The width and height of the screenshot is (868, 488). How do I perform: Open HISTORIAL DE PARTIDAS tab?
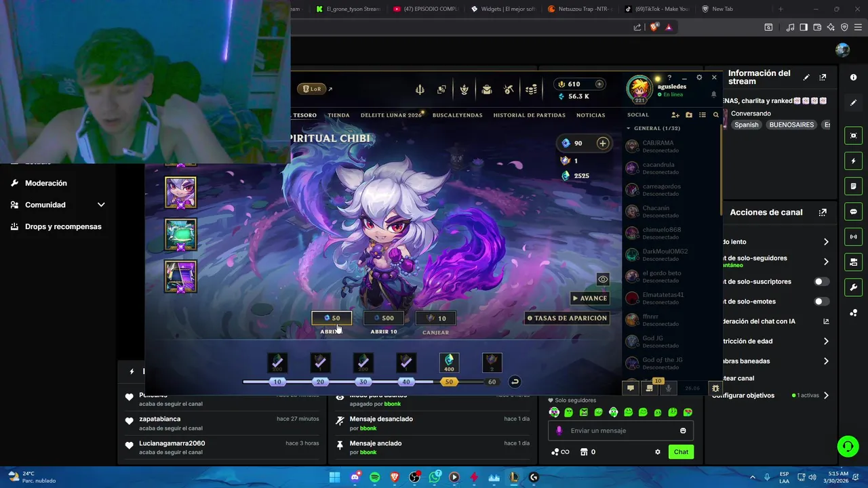(x=530, y=115)
